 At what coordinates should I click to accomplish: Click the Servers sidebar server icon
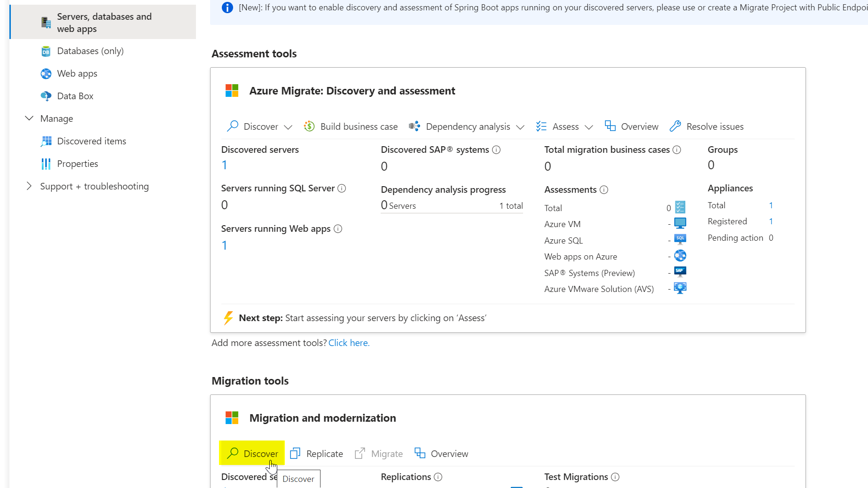(x=46, y=23)
